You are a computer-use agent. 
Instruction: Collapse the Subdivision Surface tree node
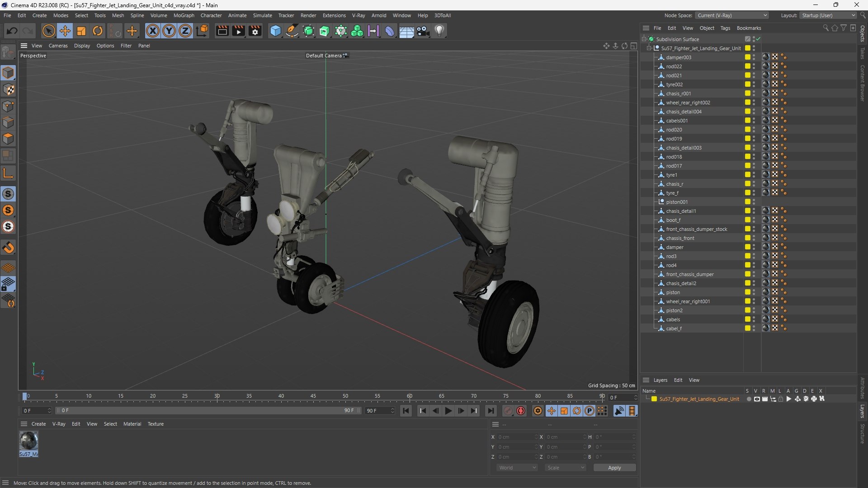[x=644, y=39]
